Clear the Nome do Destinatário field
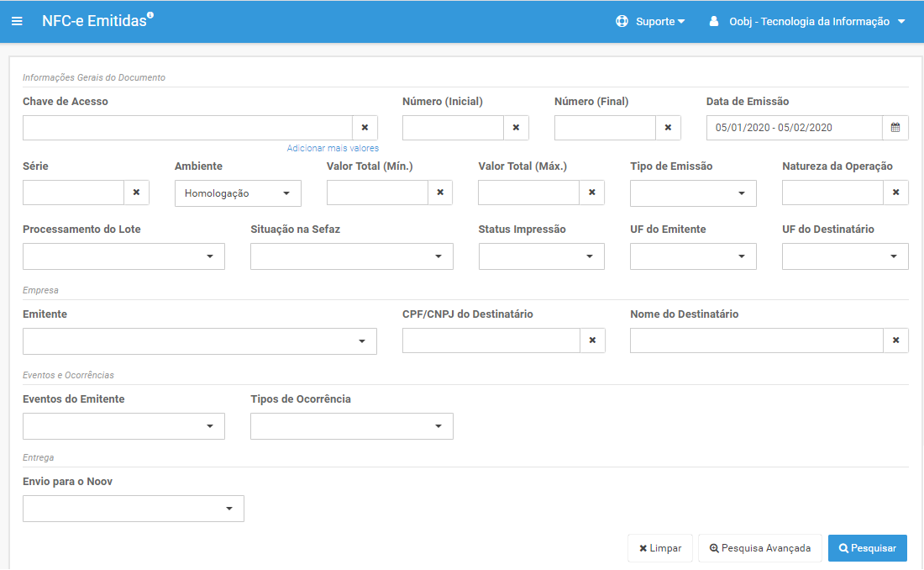Screen dimensions: 924x570 (x=895, y=340)
